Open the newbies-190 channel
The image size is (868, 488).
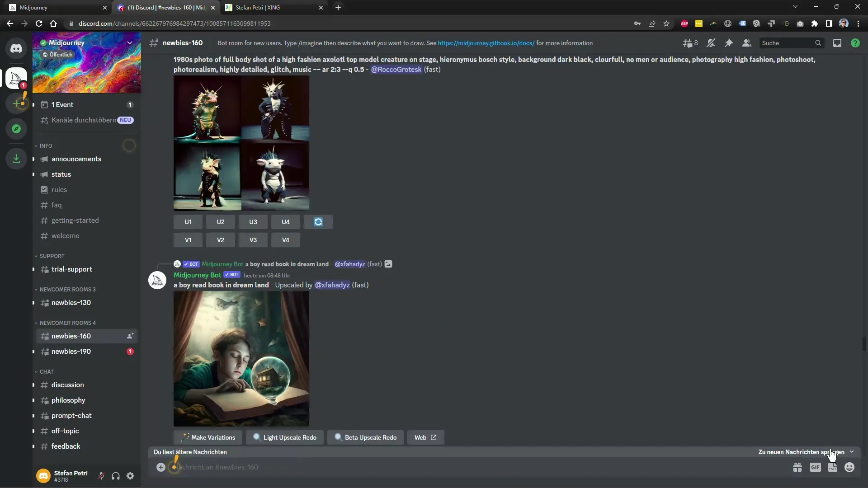click(x=71, y=351)
